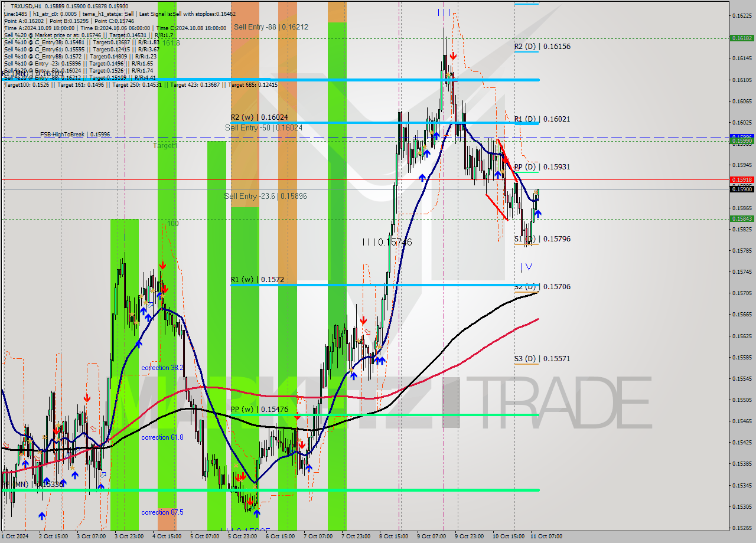Select the Sell Entry -88 | 0.16212 label

[271, 27]
